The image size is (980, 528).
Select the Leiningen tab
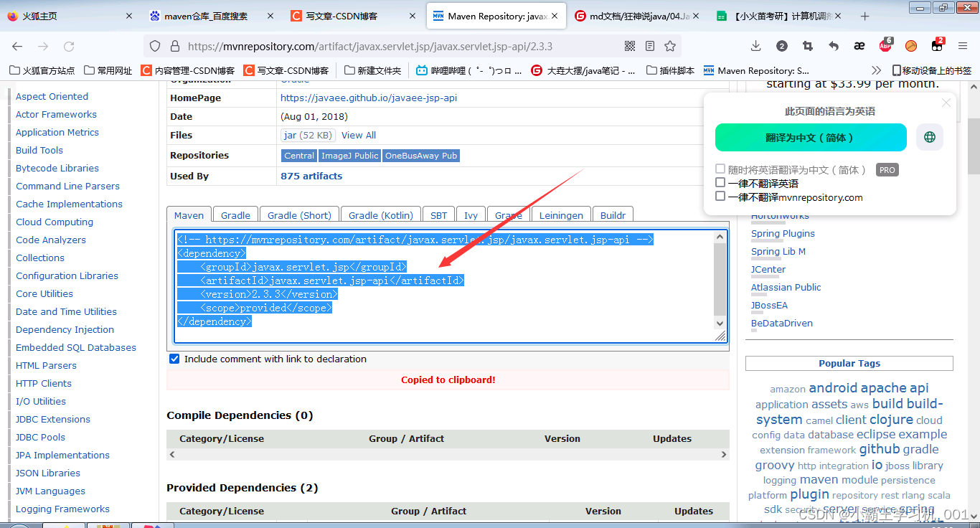561,215
